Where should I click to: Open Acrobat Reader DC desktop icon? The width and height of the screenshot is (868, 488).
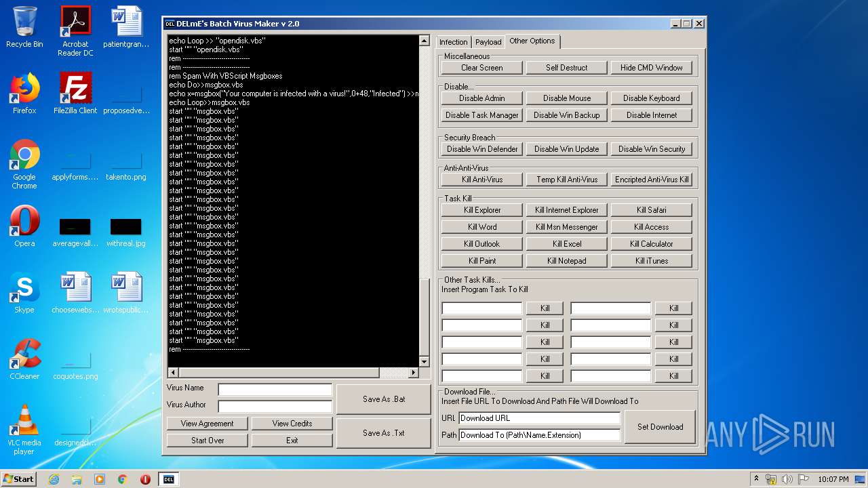pos(75,31)
